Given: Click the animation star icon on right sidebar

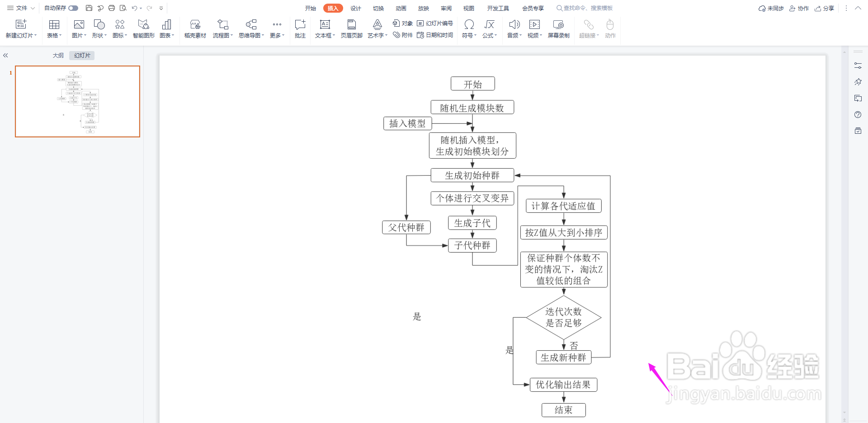Looking at the screenshot, I should (x=858, y=82).
